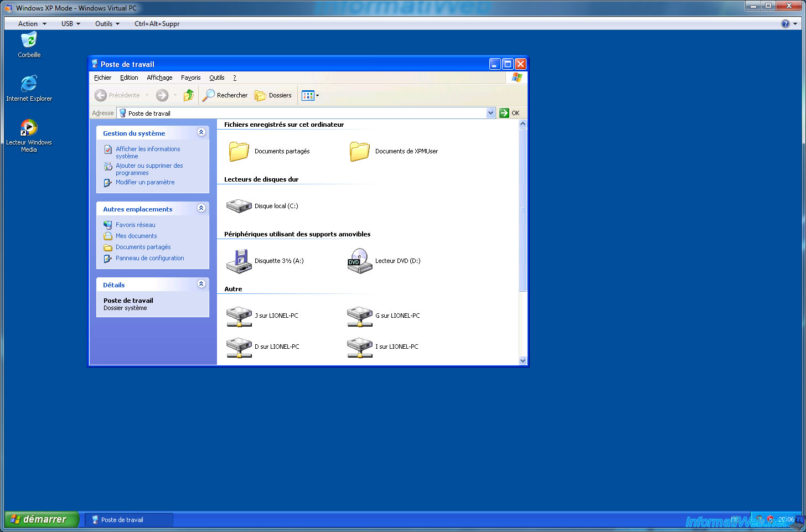Click the Précédente back arrow icon
This screenshot has height=532, width=806.
(x=101, y=95)
